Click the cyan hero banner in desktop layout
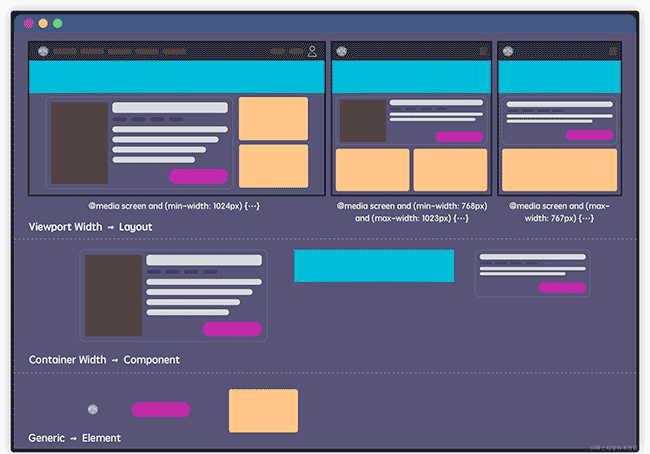This screenshot has width=650, height=454. 176,77
